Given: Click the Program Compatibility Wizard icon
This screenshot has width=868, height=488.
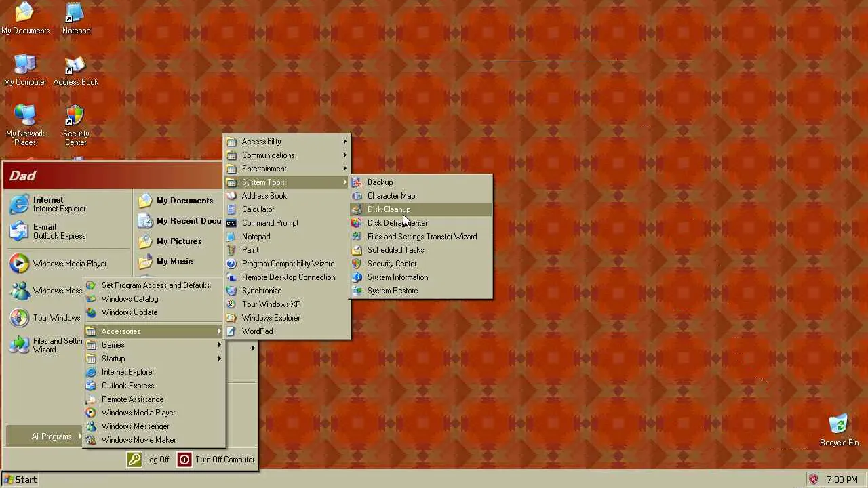Looking at the screenshot, I should [231, 264].
